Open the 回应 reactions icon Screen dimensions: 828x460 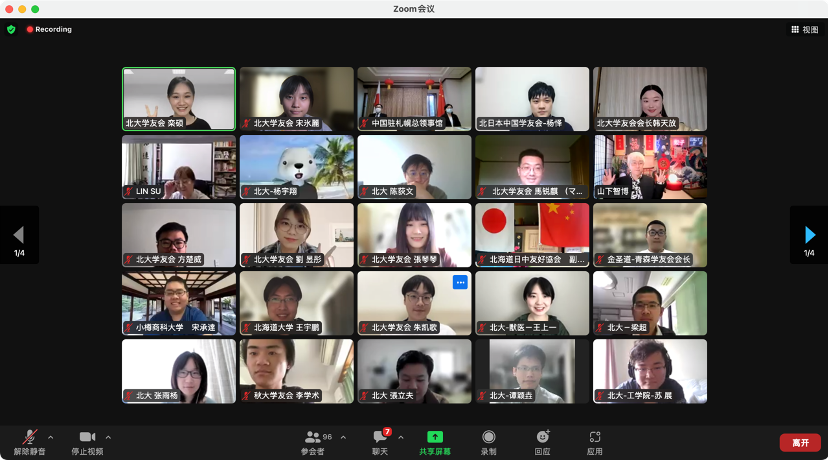click(x=542, y=437)
